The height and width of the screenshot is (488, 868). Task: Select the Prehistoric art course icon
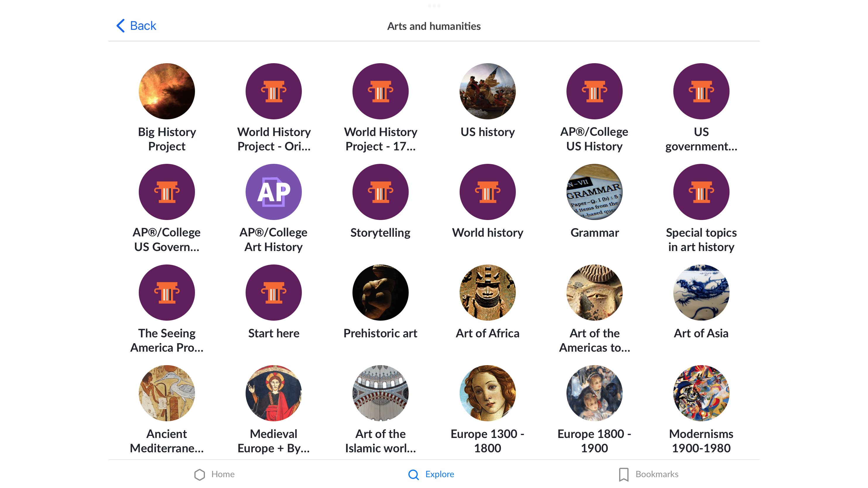(380, 292)
